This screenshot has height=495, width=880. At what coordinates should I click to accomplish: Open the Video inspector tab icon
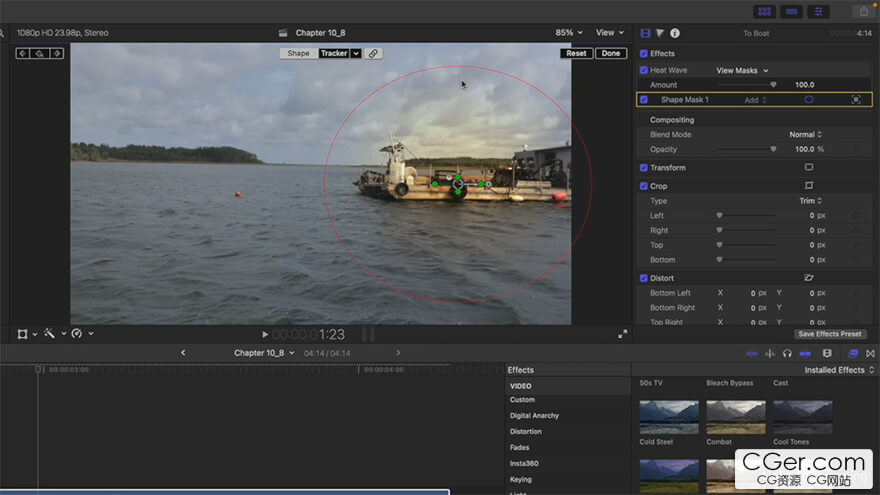tap(645, 33)
